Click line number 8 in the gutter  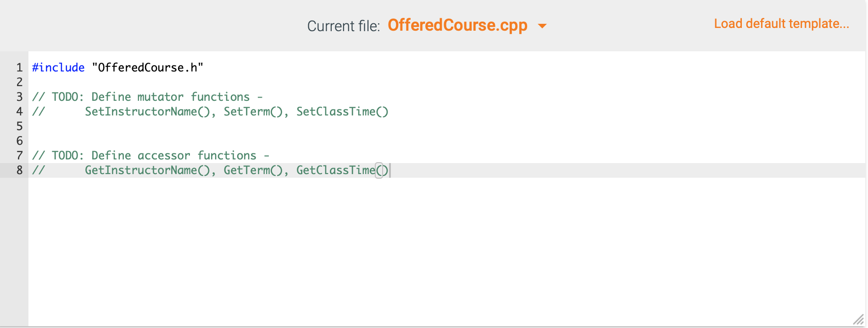(19, 170)
